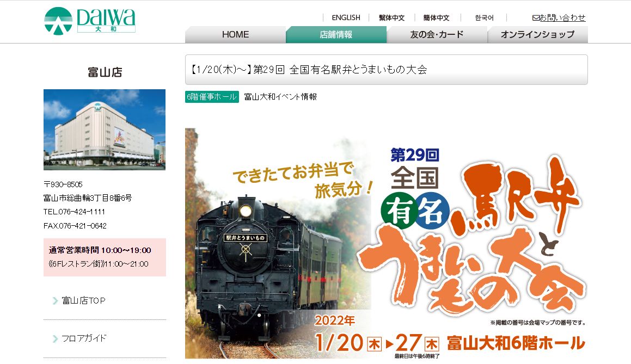Click the 駅弁とうまいもの大会 event banner
This screenshot has height=364, width=631.
pos(387,243)
